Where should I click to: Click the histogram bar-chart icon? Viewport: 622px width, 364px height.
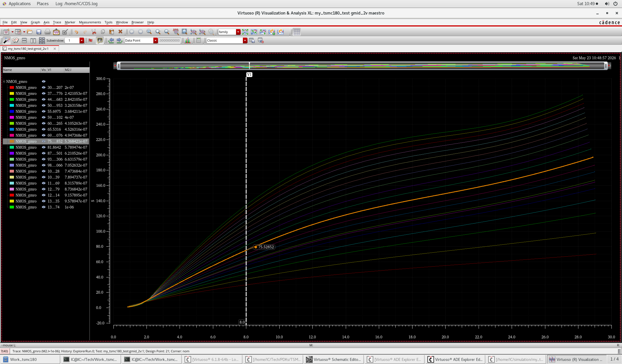(x=188, y=40)
